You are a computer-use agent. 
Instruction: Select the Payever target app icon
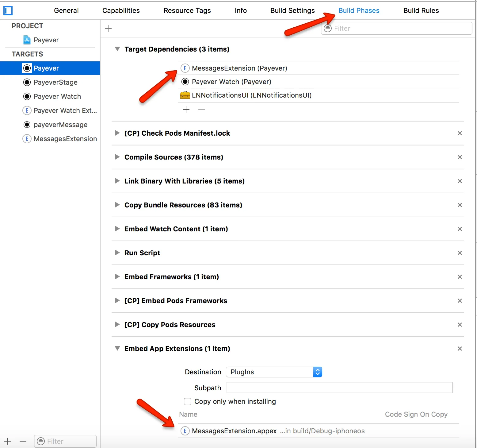click(27, 68)
